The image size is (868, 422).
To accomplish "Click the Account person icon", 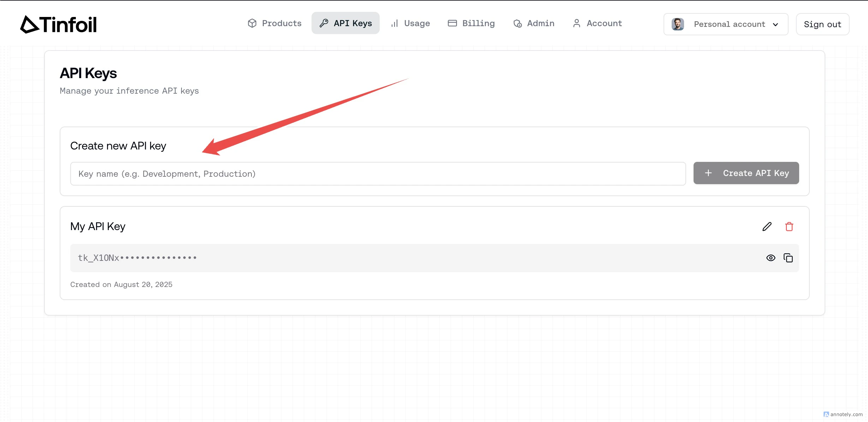I will (577, 23).
